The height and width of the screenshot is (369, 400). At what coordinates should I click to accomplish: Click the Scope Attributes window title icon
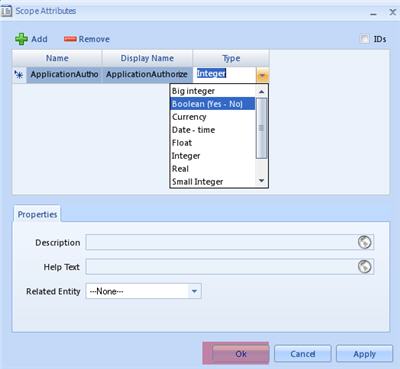[6, 11]
